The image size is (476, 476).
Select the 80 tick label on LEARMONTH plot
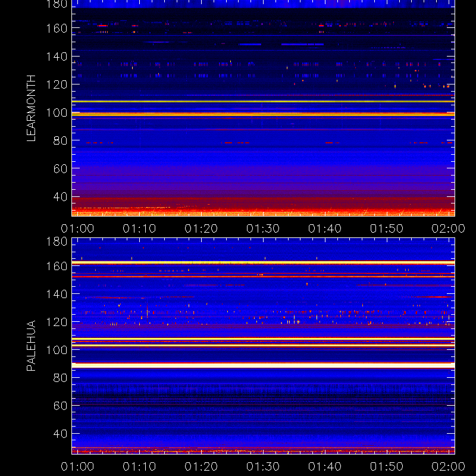[x=60, y=140]
